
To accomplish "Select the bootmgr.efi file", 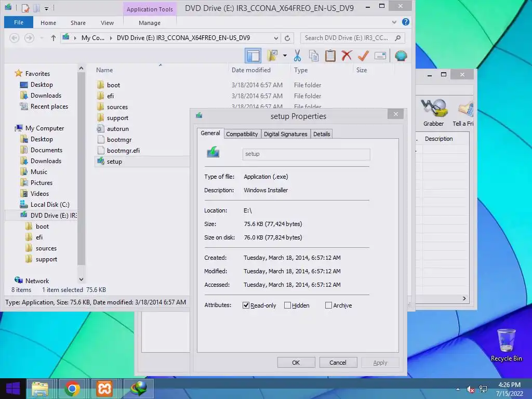I will pos(123,150).
